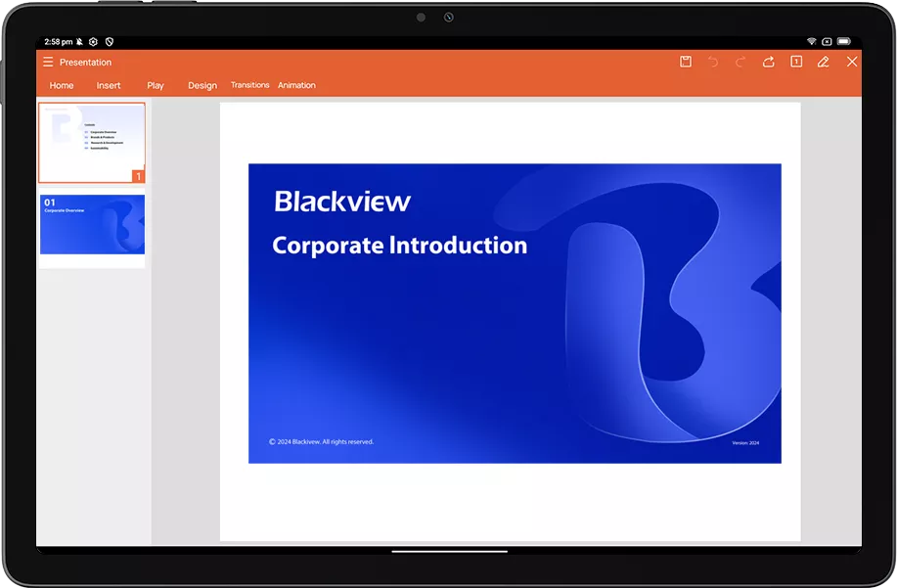Screen dimensions: 897x588
Task: Tap the share icon in the toolbar
Action: click(769, 62)
